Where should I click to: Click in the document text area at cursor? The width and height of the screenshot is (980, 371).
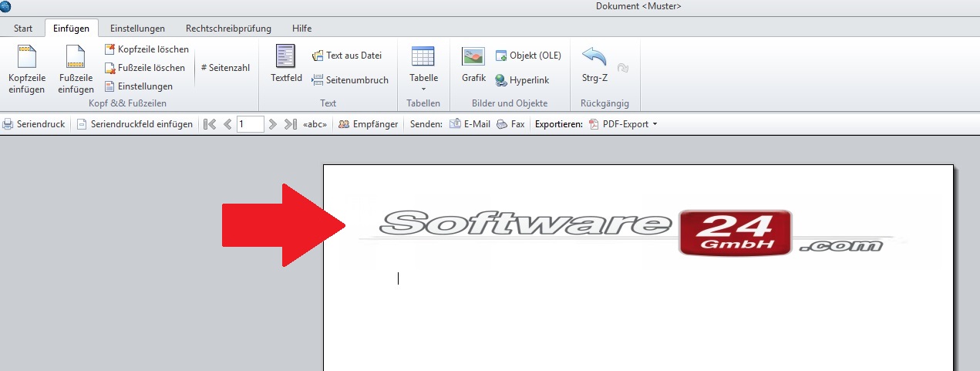pyautogui.click(x=399, y=278)
